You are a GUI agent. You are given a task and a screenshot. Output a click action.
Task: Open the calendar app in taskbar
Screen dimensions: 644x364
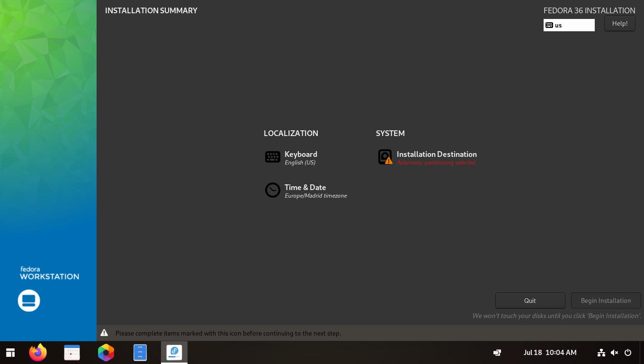72,353
